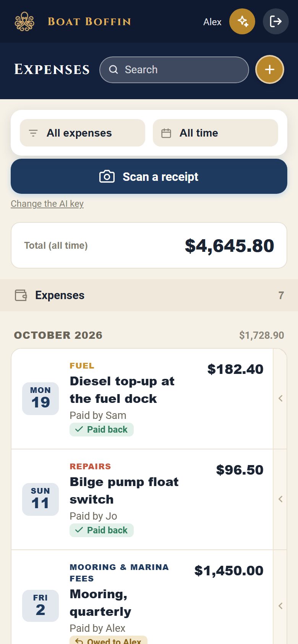Image resolution: width=298 pixels, height=644 pixels.
Task: Open the All expenses filter dropdown
Action: [x=83, y=133]
